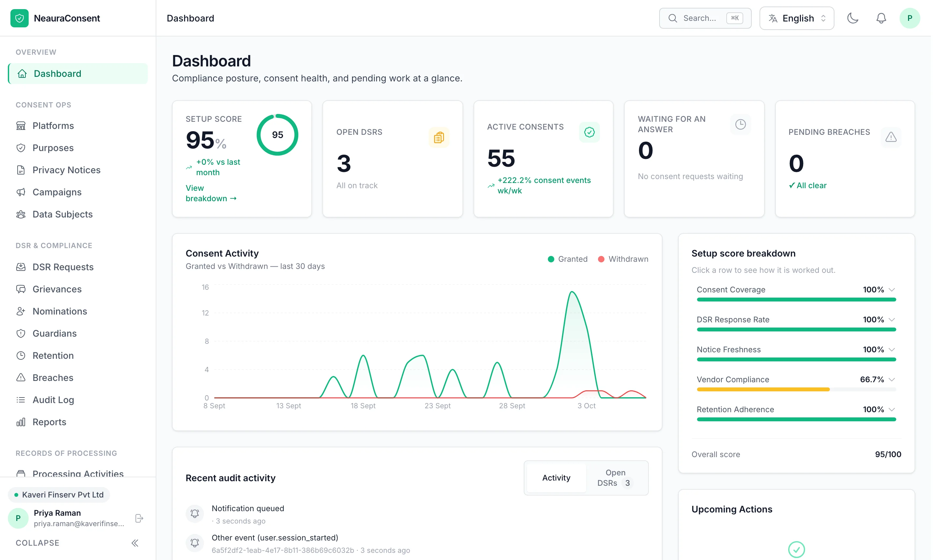This screenshot has height=560, width=938.
Task: Expand the Vendor Compliance row
Action: 796,384
